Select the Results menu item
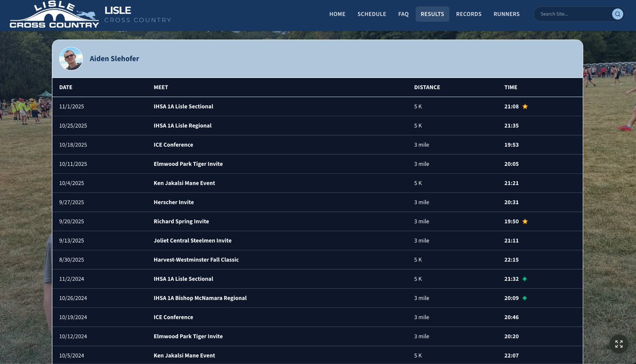This screenshot has width=636, height=364. pos(432,14)
